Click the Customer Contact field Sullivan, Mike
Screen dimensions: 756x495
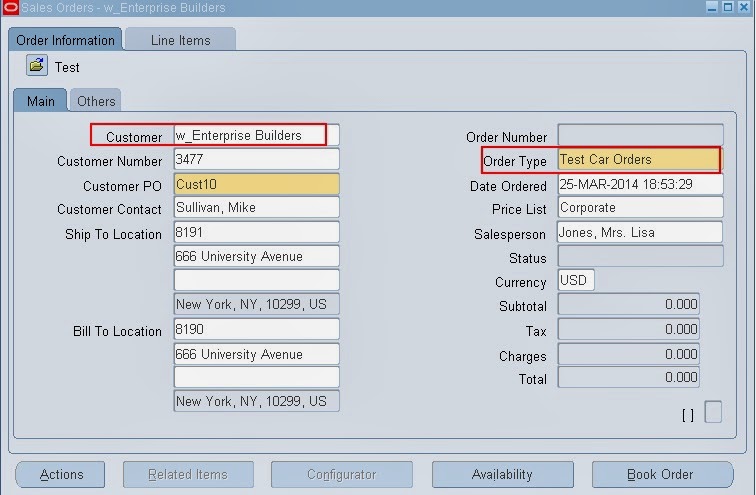pyautogui.click(x=256, y=208)
